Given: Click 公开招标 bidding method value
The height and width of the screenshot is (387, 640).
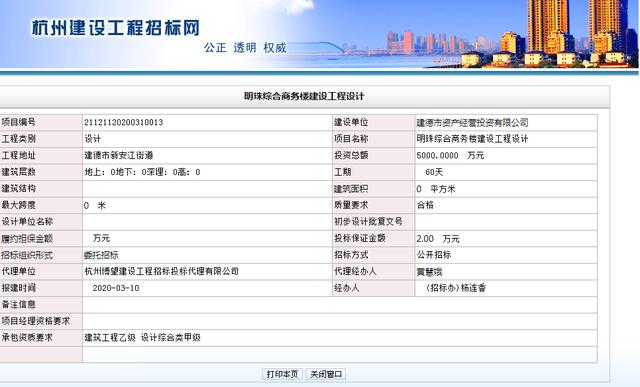Looking at the screenshot, I should [x=434, y=255].
